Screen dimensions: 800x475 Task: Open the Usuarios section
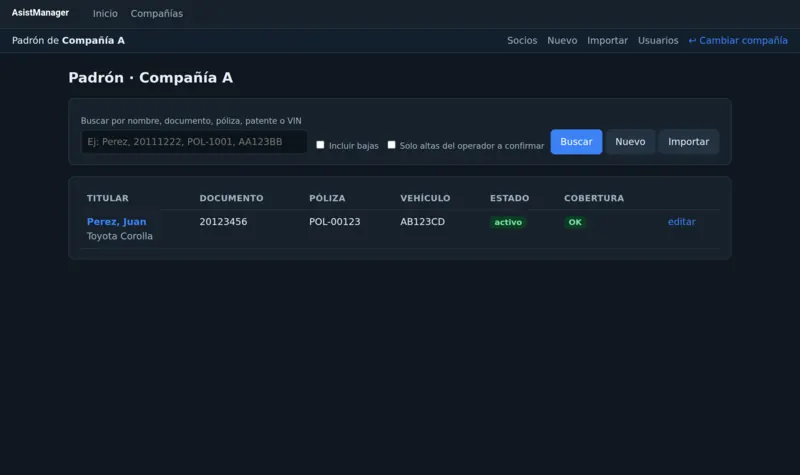coord(658,40)
